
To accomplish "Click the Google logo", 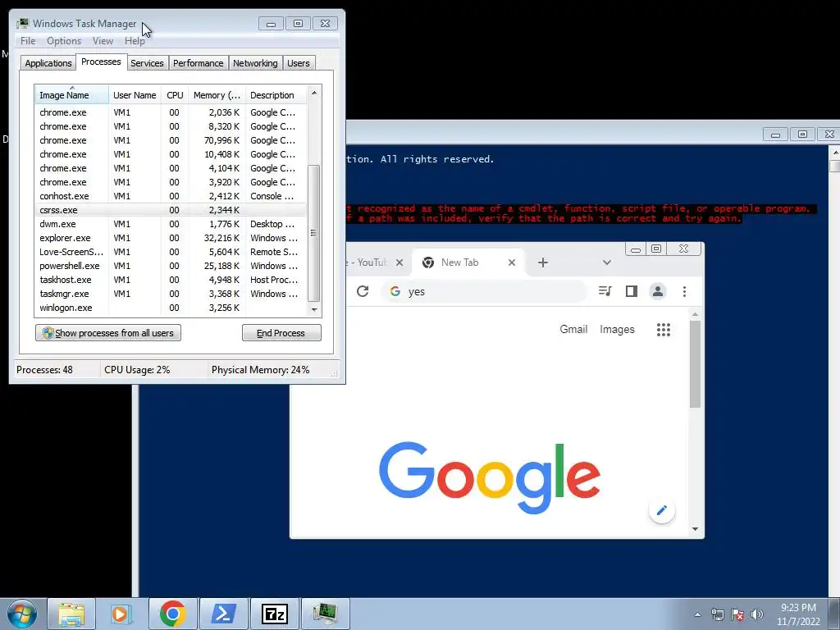I will (x=489, y=477).
